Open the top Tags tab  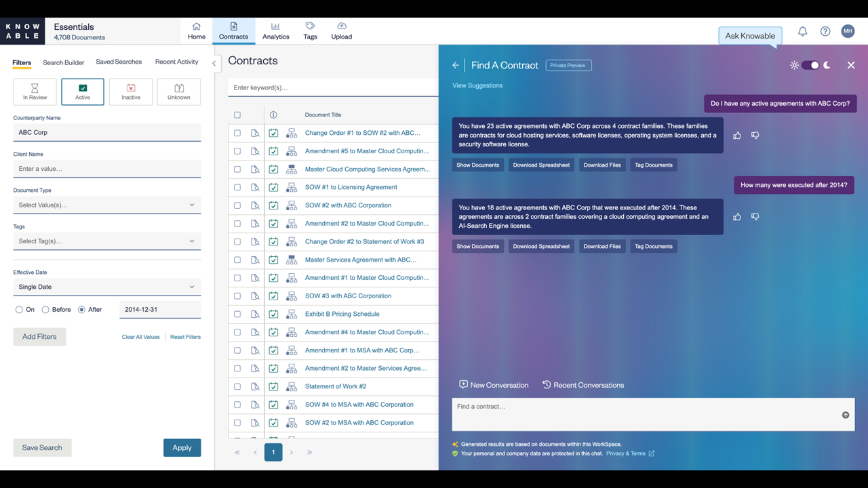tap(310, 31)
